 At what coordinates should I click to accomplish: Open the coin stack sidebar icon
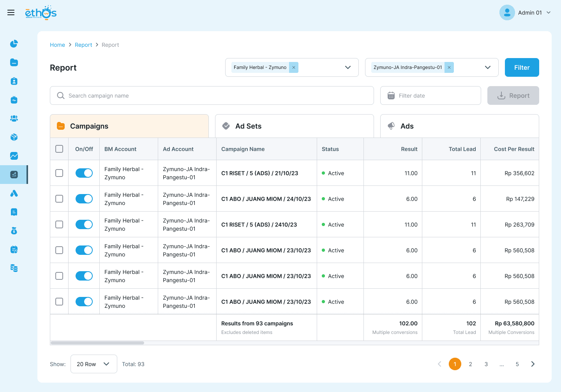(x=14, y=268)
